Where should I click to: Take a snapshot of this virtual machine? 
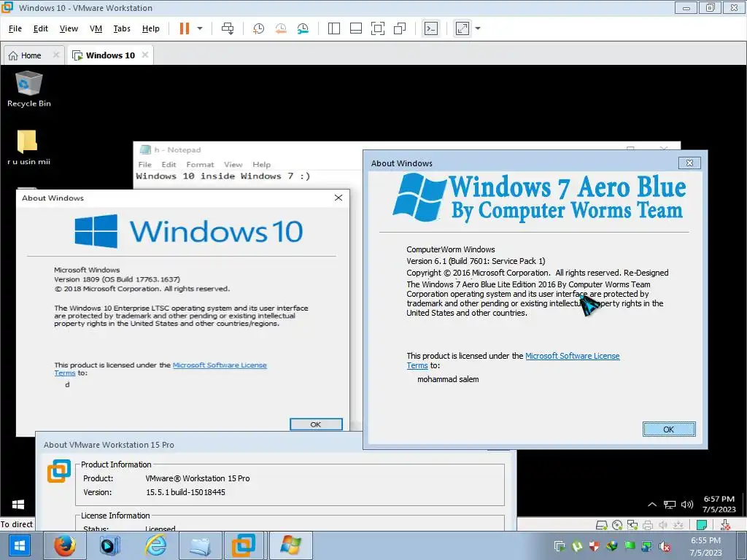259,28
